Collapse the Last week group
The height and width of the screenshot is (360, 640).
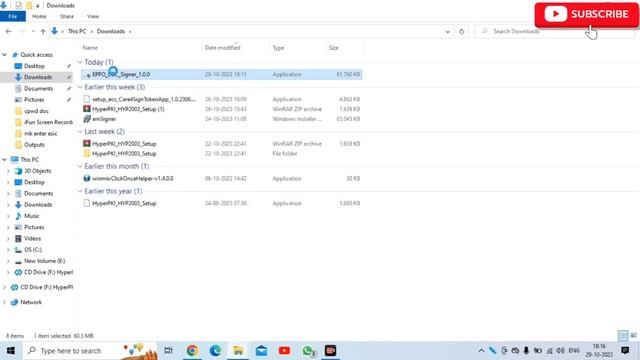tap(80, 131)
